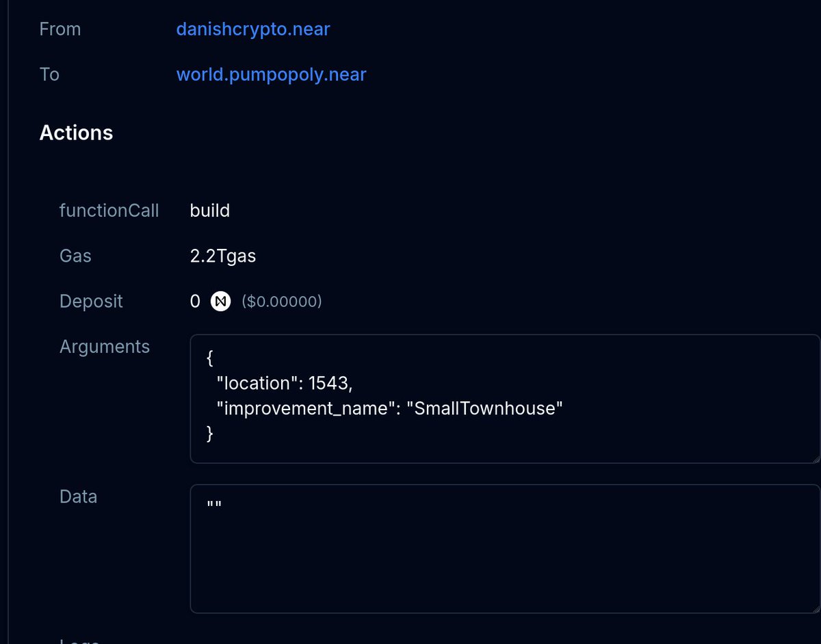This screenshot has width=821, height=644.
Task: Click inside the Arguments JSON box
Action: tap(505, 399)
